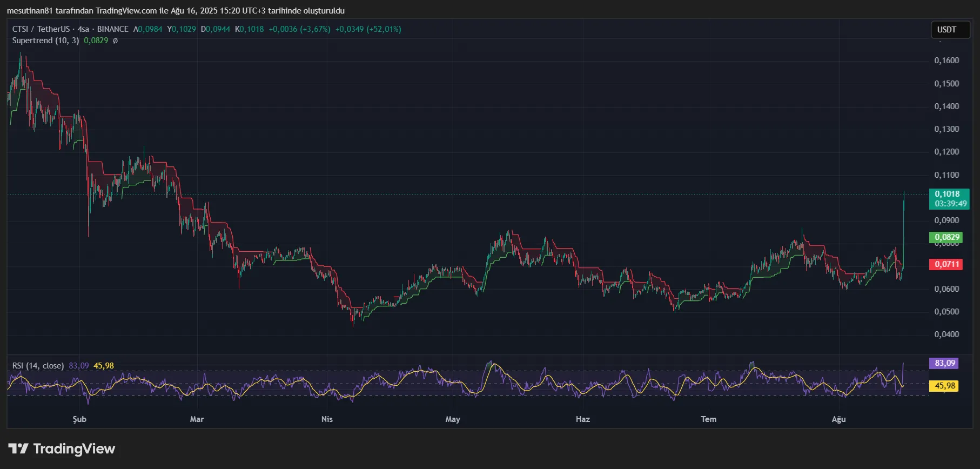Click the green 0,0829 price axis tag
Image resolution: width=980 pixels, height=469 pixels.
[947, 237]
